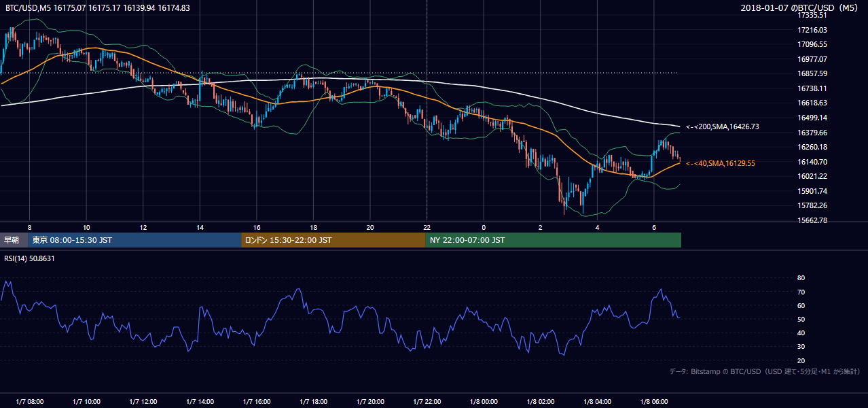The height and width of the screenshot is (408, 868).
Task: Click the 40 SMA 16129.55 label
Action: [720, 163]
